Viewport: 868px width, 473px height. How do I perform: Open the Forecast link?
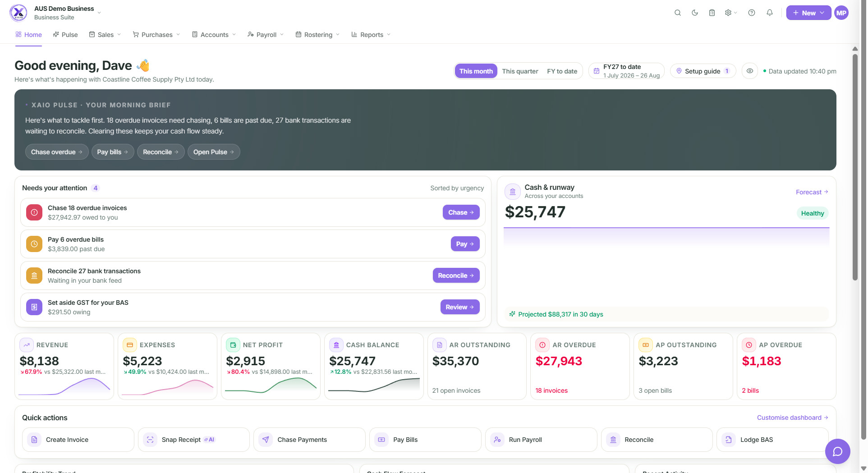coord(812,192)
